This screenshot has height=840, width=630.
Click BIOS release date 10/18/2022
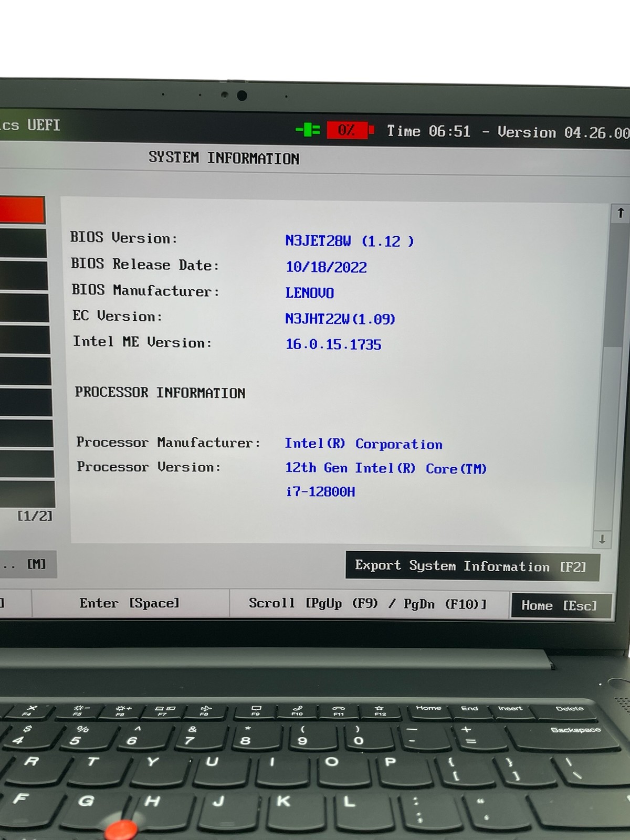point(326,267)
